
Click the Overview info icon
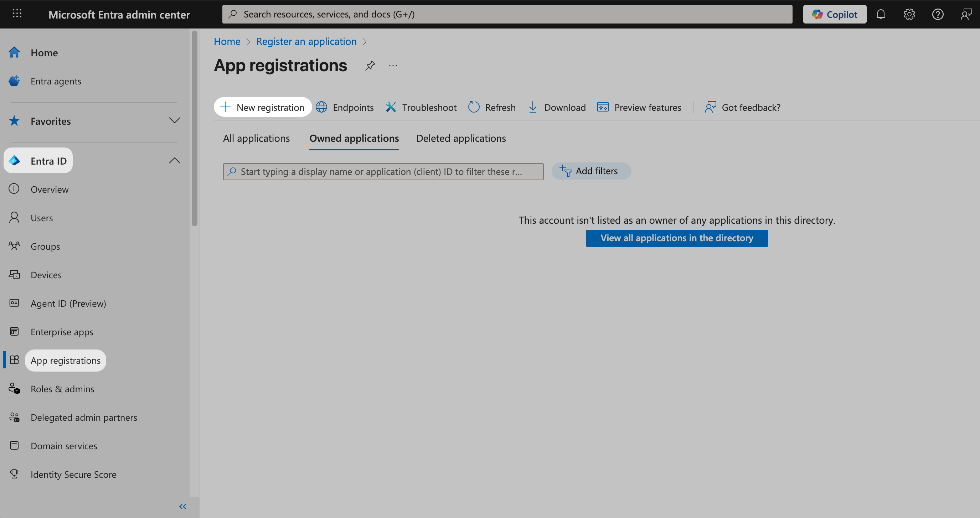coord(14,189)
